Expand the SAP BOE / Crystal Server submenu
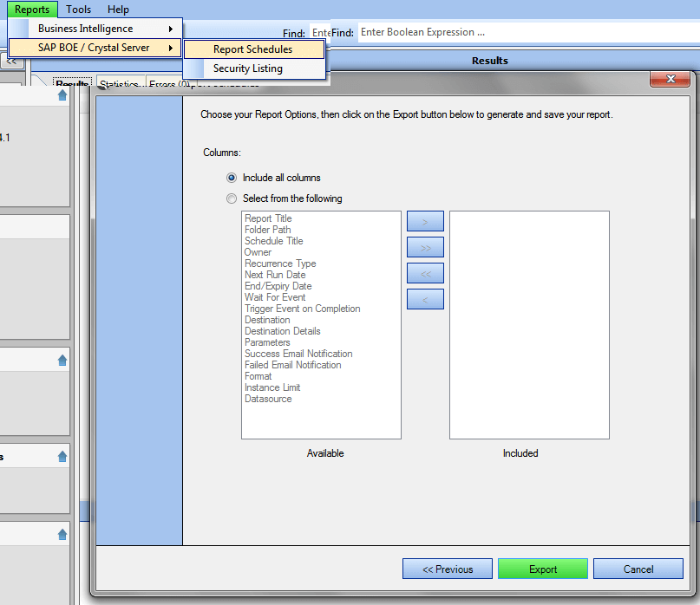 click(94, 48)
